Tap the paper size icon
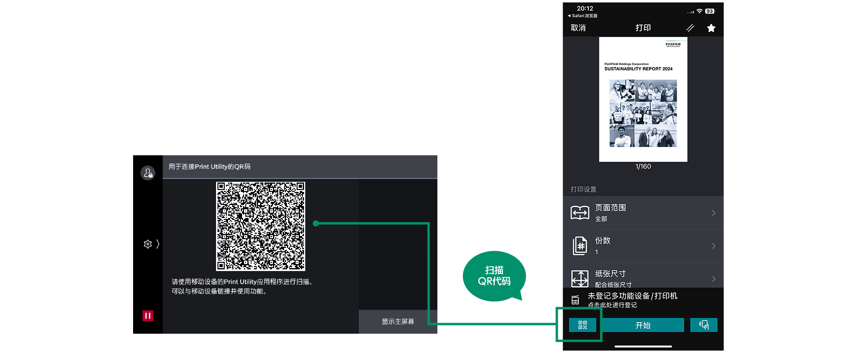 coord(580,279)
